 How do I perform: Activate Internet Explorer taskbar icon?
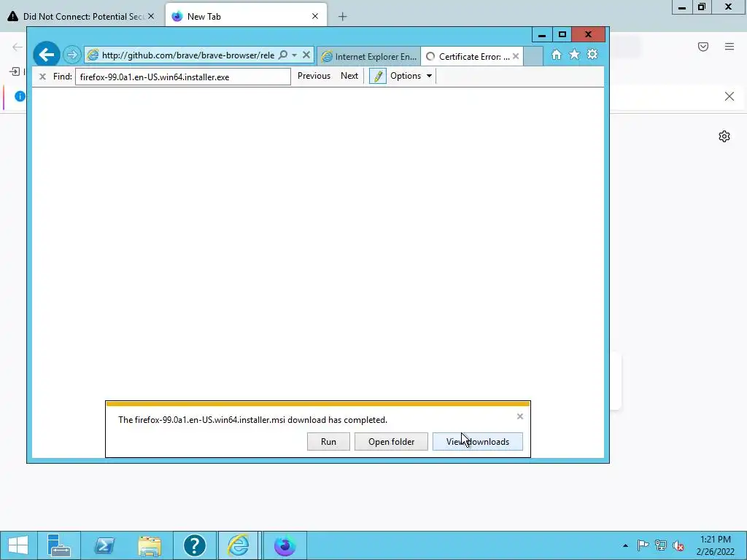pyautogui.click(x=239, y=545)
